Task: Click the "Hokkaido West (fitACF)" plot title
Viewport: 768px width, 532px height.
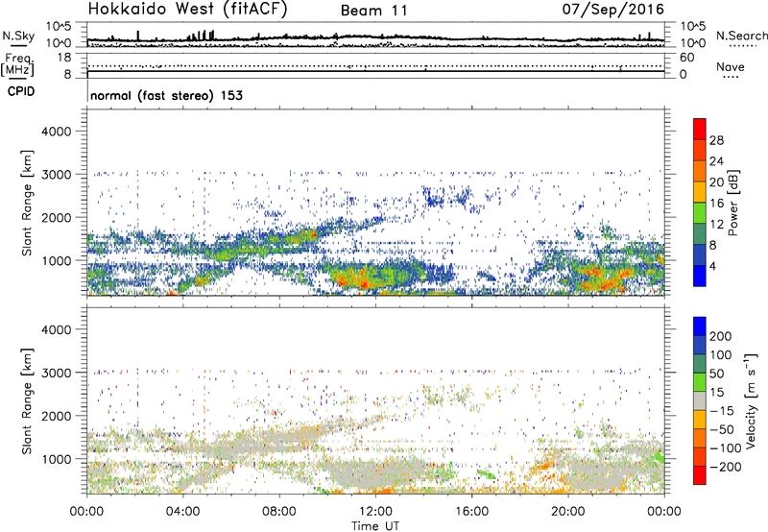Action: click(187, 9)
